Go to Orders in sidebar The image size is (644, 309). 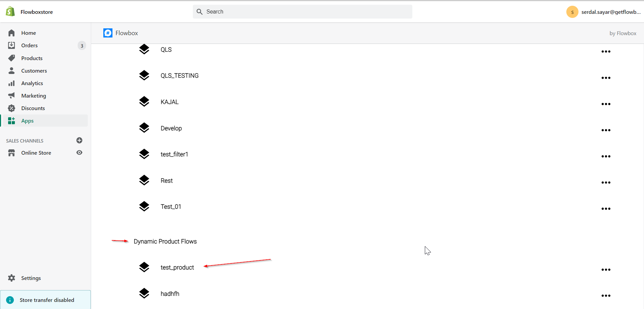pyautogui.click(x=29, y=45)
